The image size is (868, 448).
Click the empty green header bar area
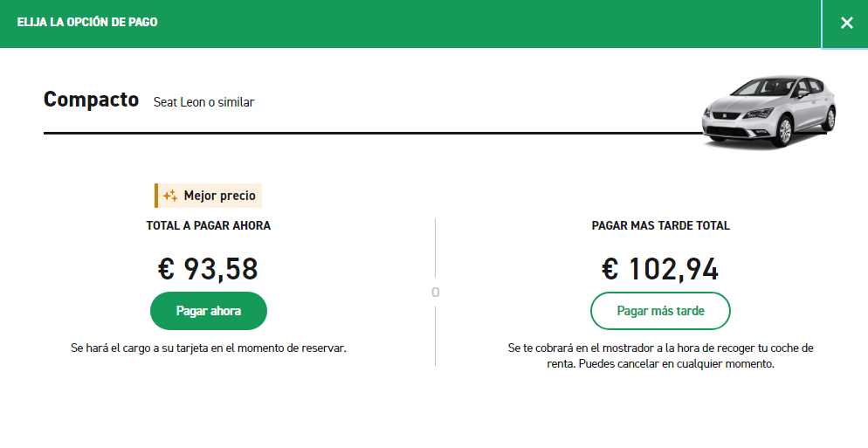click(x=489, y=24)
